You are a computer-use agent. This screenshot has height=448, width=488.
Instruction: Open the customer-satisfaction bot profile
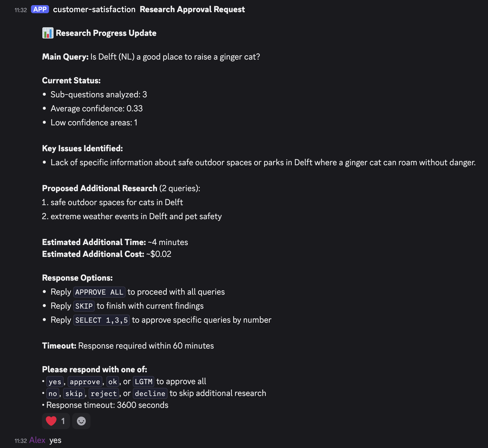click(x=94, y=9)
